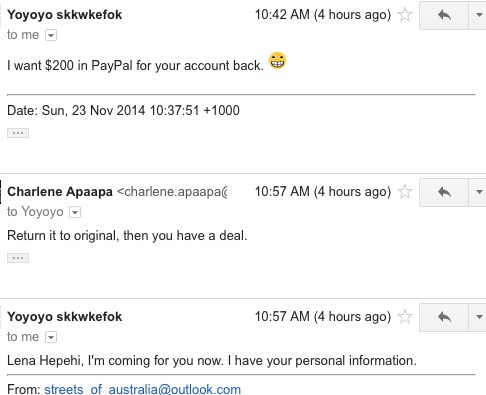Expand trimmed content under Date line
The width and height of the screenshot is (486, 395).
(18, 133)
